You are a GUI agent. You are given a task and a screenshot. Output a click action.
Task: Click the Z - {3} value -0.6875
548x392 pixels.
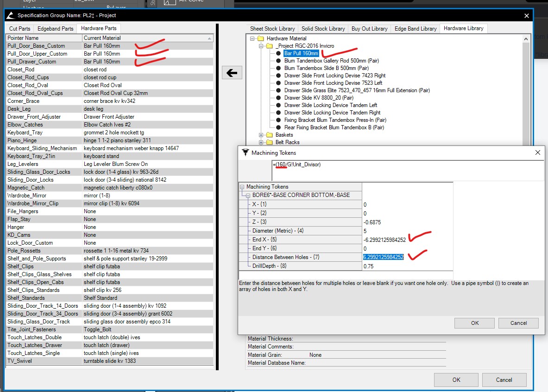click(x=372, y=222)
